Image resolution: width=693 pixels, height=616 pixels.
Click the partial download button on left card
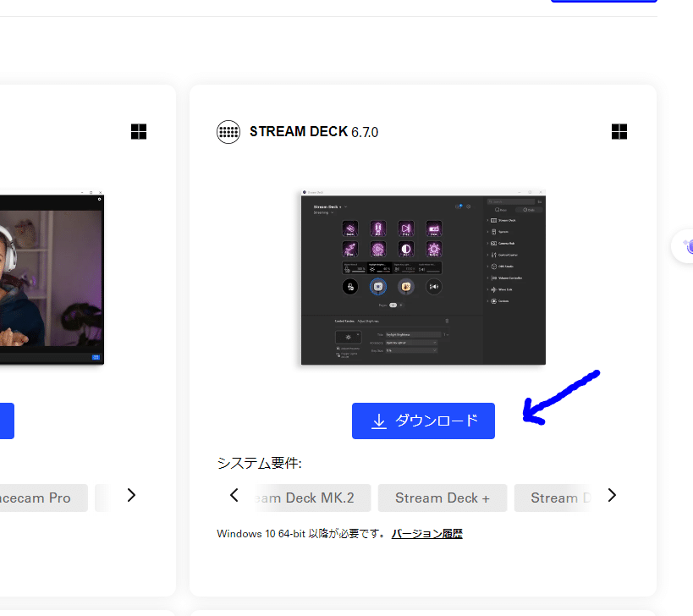click(7, 421)
